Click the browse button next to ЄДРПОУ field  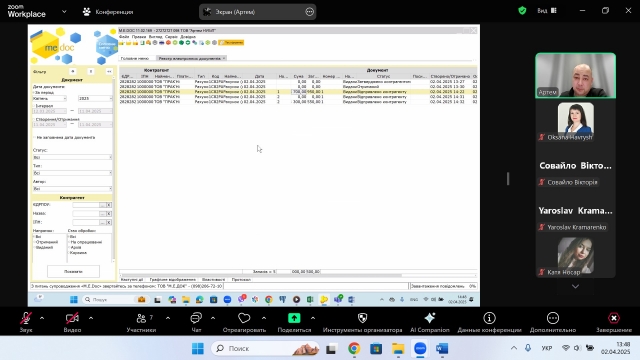102,204
